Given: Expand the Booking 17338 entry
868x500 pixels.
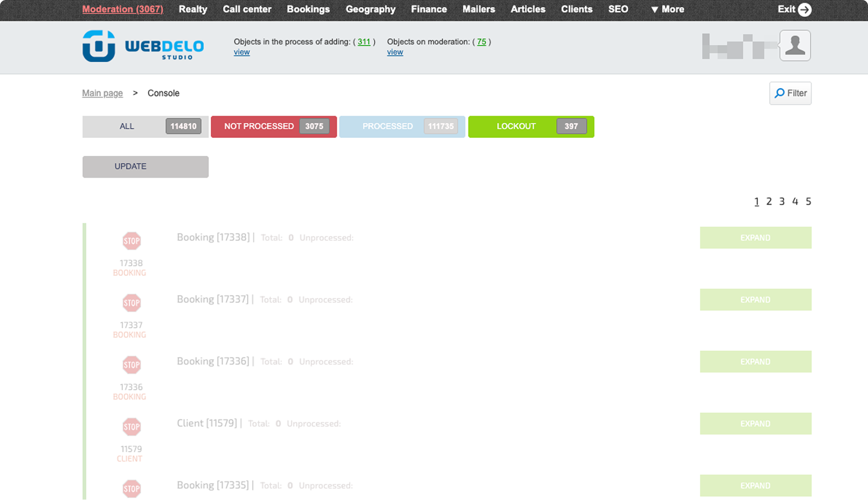Looking at the screenshot, I should 755,238.
